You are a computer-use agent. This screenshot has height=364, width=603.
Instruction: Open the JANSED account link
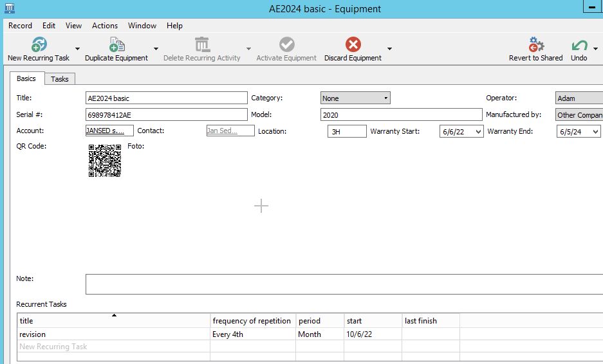(105, 131)
